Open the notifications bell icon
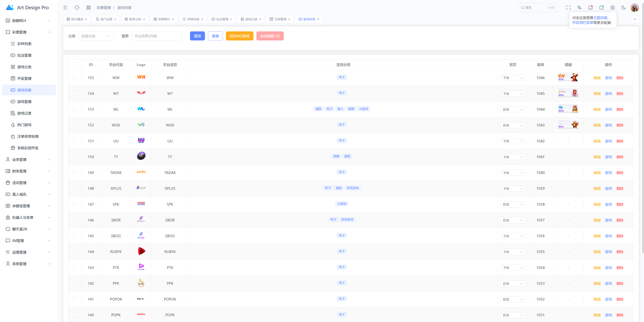This screenshot has width=644, height=322. [x=590, y=8]
